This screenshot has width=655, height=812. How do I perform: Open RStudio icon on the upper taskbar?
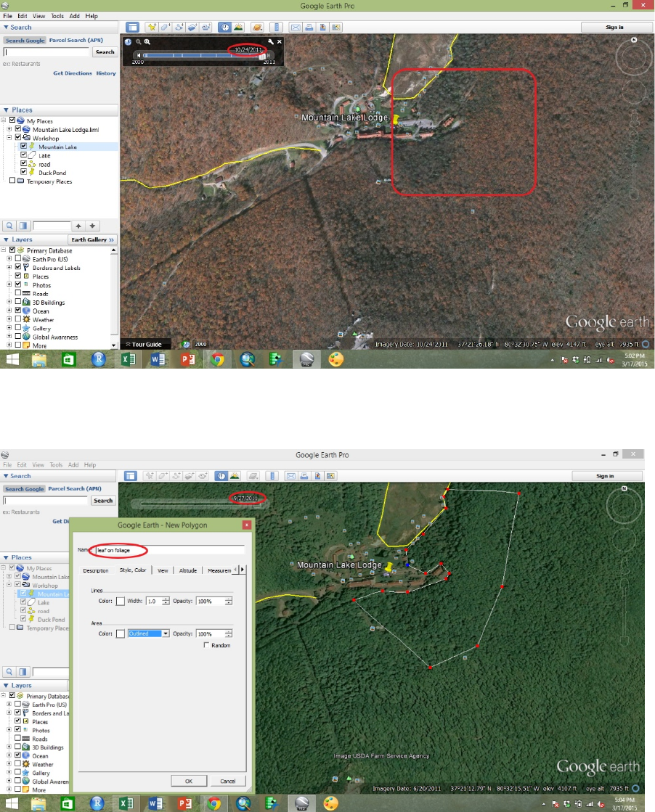pos(99,359)
